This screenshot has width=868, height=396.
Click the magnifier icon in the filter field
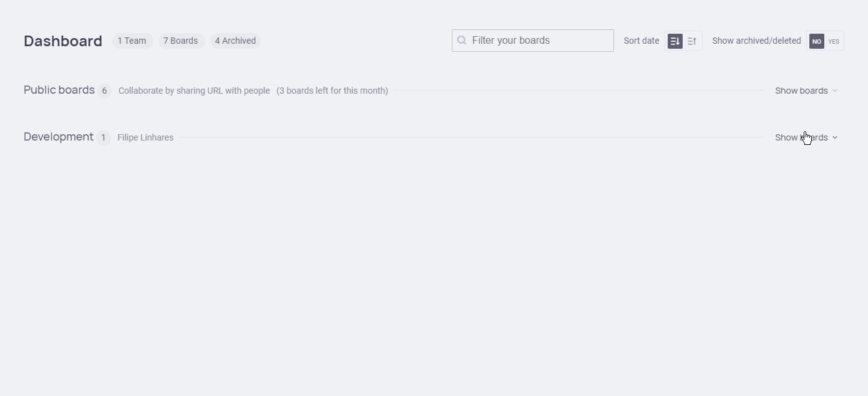point(462,41)
